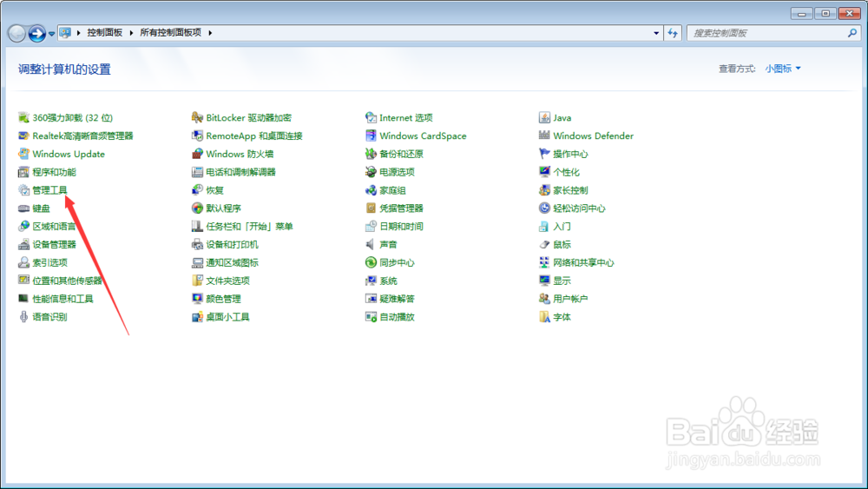Open the 设备管理器 icon
This screenshot has width=868, height=489.
pyautogui.click(x=23, y=244)
